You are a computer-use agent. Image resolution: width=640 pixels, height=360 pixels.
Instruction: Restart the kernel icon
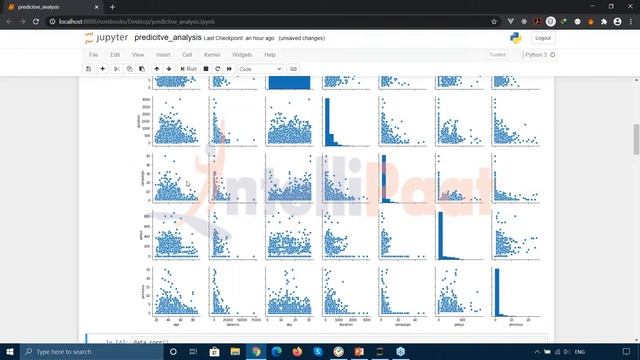(x=218, y=69)
